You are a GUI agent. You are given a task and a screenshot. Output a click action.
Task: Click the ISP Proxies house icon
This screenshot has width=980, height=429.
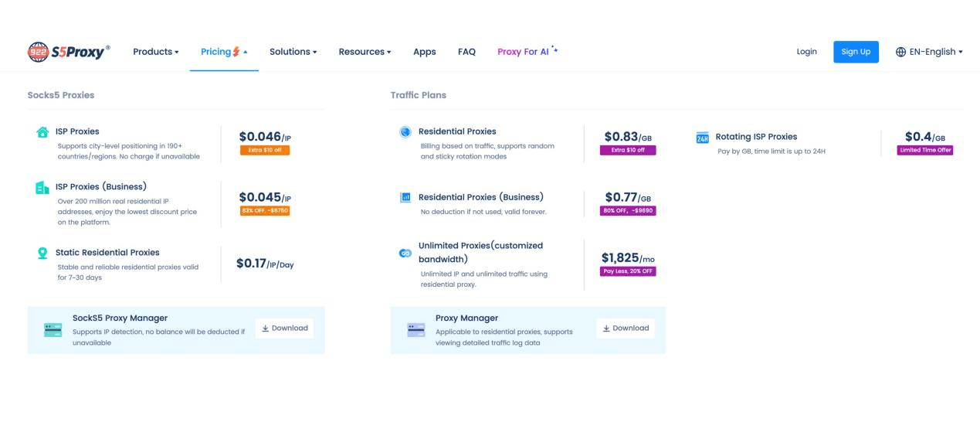43,132
